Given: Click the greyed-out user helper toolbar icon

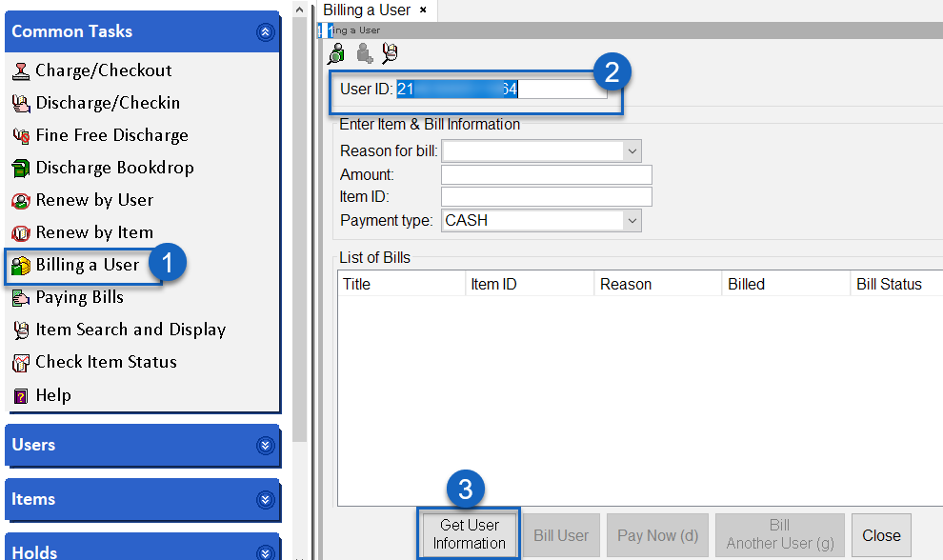Looking at the screenshot, I should 364,53.
